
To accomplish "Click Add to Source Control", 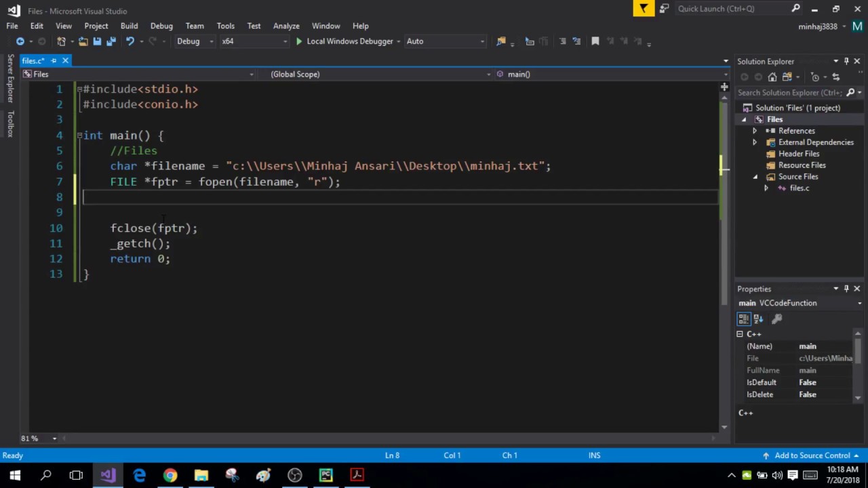I will coord(812,455).
